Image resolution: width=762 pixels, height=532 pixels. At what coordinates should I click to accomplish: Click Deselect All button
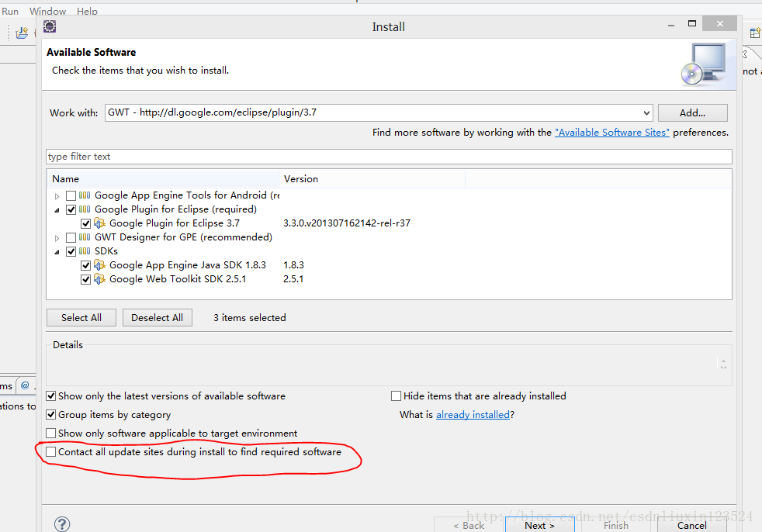coord(157,318)
